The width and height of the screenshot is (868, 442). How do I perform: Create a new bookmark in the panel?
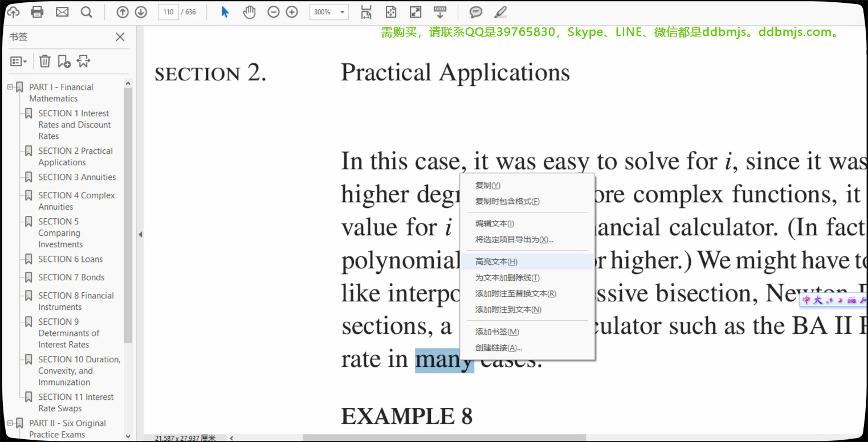pos(64,61)
